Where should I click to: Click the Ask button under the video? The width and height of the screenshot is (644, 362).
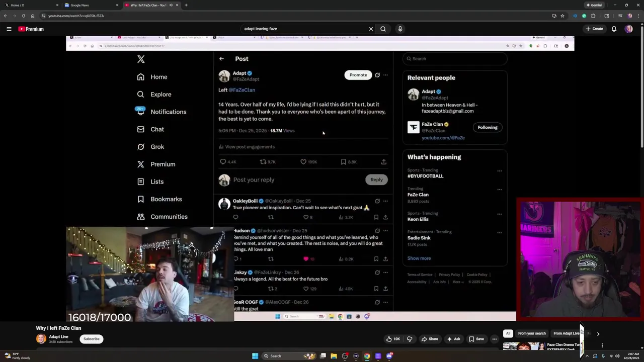pyautogui.click(x=453, y=339)
